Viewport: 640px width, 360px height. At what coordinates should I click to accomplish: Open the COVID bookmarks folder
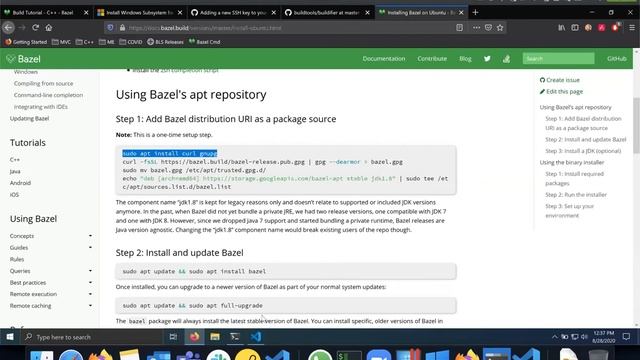click(x=131, y=42)
